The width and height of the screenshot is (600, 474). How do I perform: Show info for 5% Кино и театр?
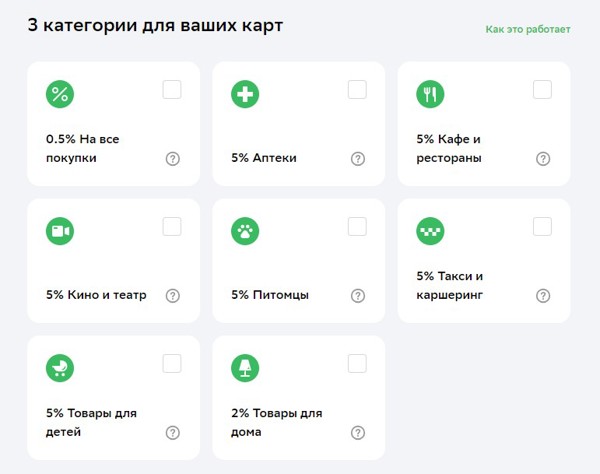coord(172,295)
